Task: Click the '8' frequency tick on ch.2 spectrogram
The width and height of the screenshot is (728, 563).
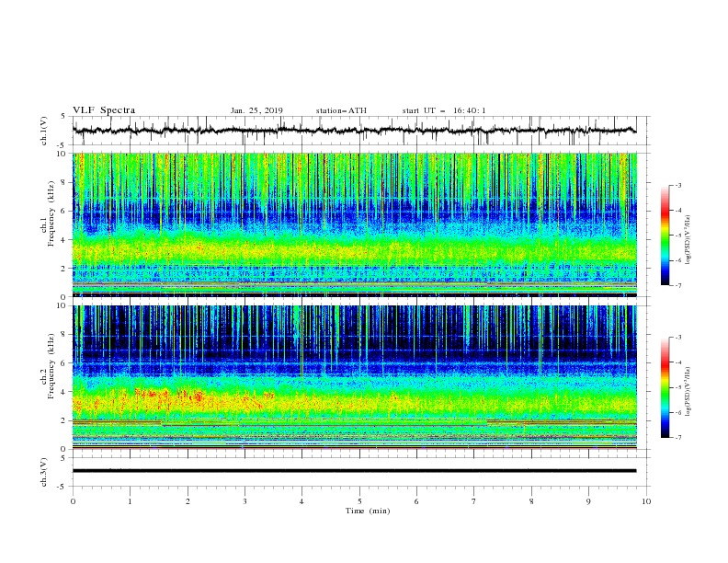Action: (x=64, y=335)
